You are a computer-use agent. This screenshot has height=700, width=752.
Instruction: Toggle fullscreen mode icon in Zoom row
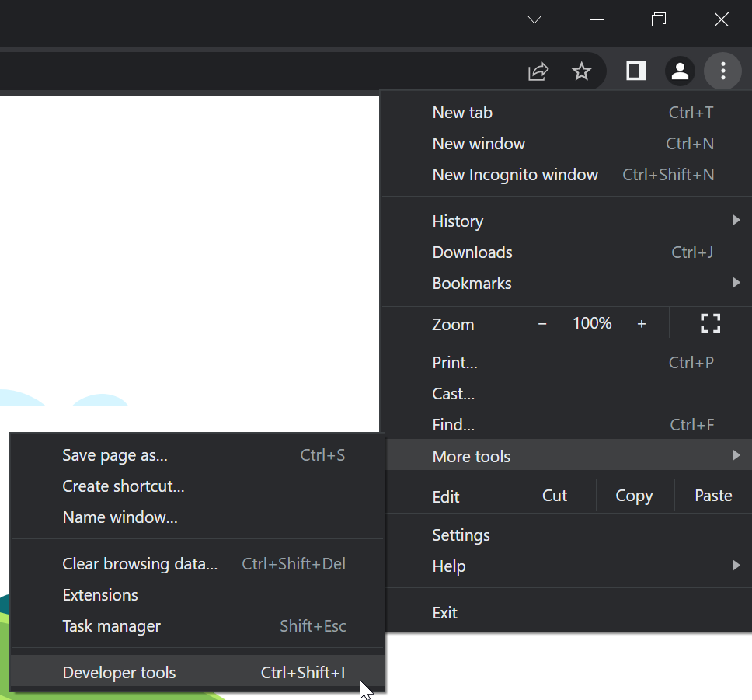point(710,323)
